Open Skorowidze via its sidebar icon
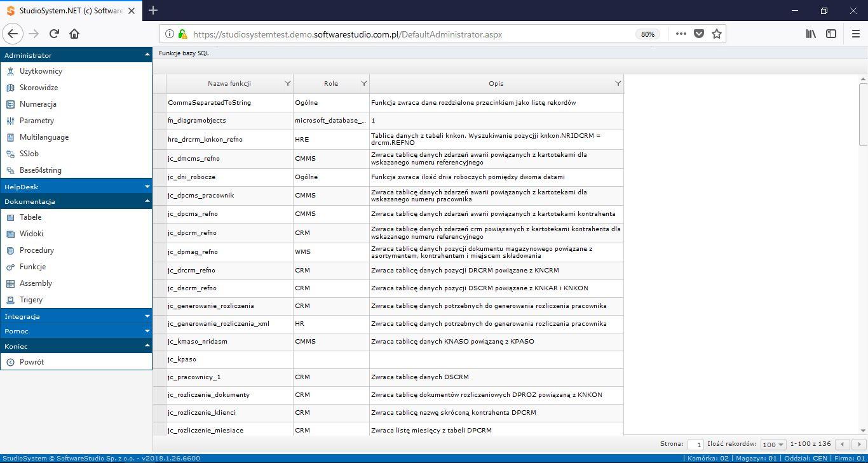868x463 pixels. 10,88
